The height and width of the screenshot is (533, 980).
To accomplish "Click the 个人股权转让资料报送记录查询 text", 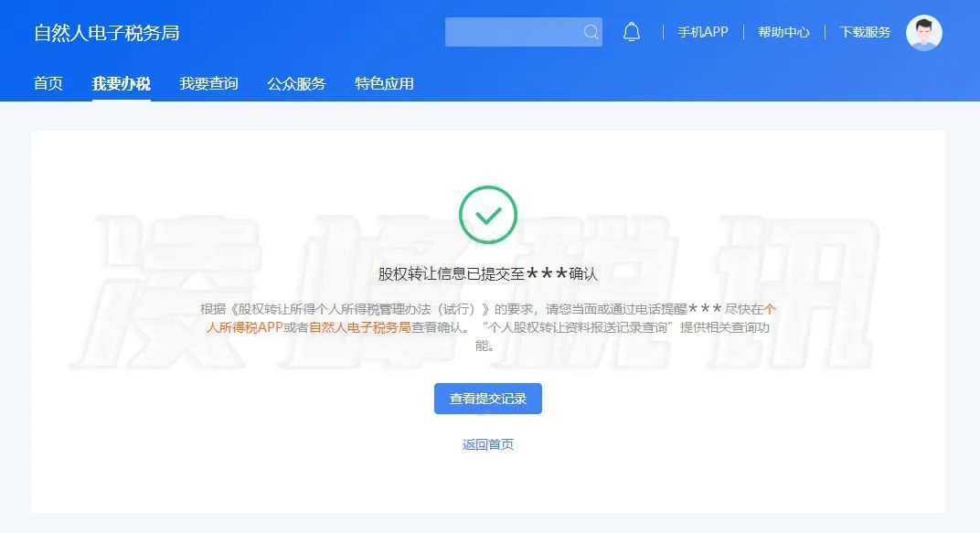I will (x=580, y=327).
